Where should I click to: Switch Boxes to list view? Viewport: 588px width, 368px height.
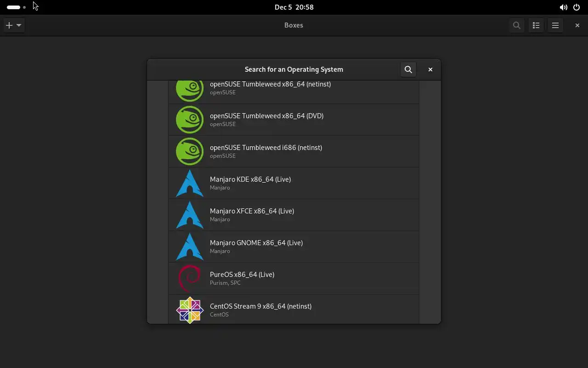(x=536, y=25)
